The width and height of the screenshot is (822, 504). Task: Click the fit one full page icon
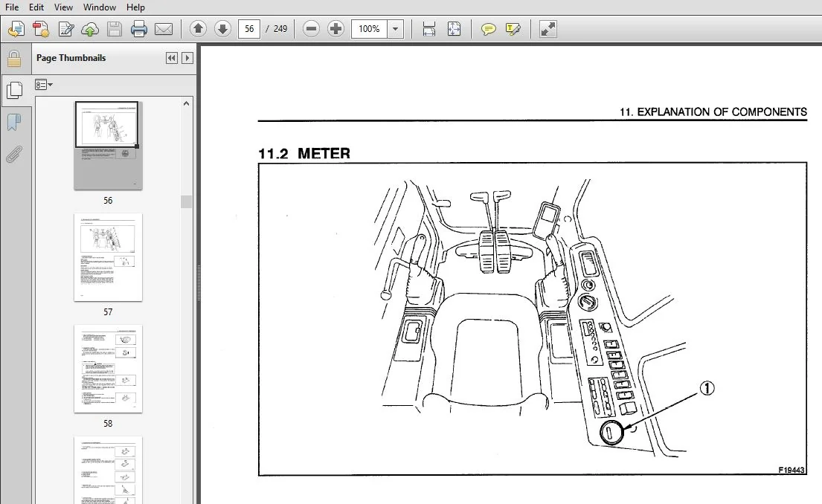point(454,29)
